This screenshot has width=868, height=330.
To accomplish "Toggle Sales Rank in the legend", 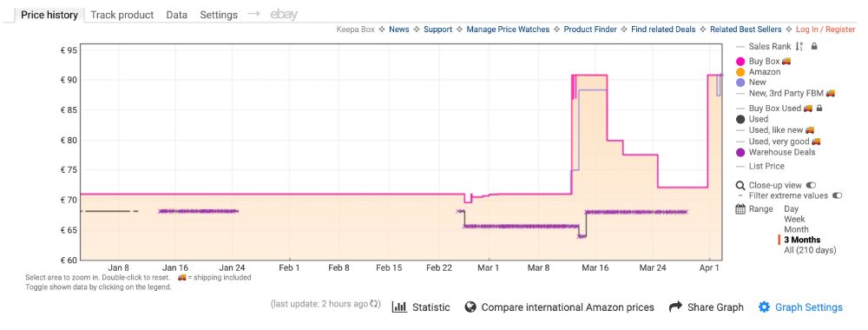I will [x=769, y=47].
